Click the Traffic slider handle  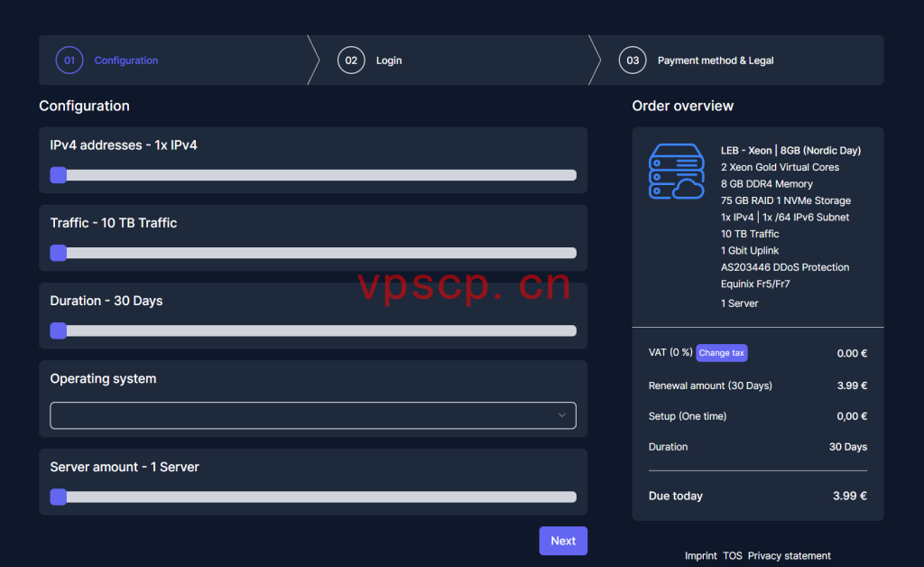coord(59,253)
